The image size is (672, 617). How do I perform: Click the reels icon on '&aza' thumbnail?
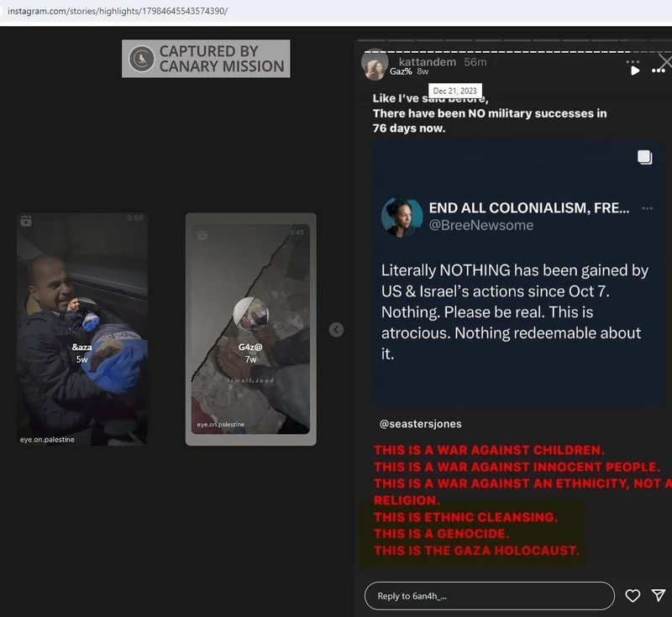(x=26, y=221)
